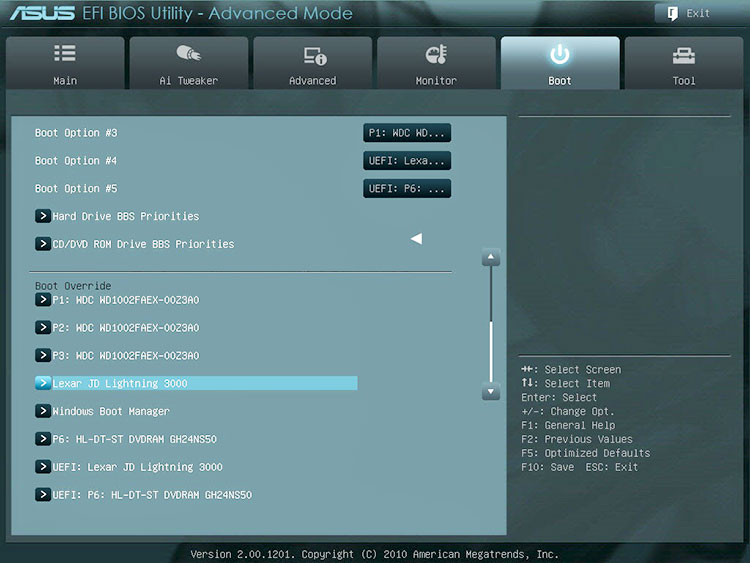
Task: Boot from UEFI: Lexar JD Lightning 3000
Action: [137, 467]
